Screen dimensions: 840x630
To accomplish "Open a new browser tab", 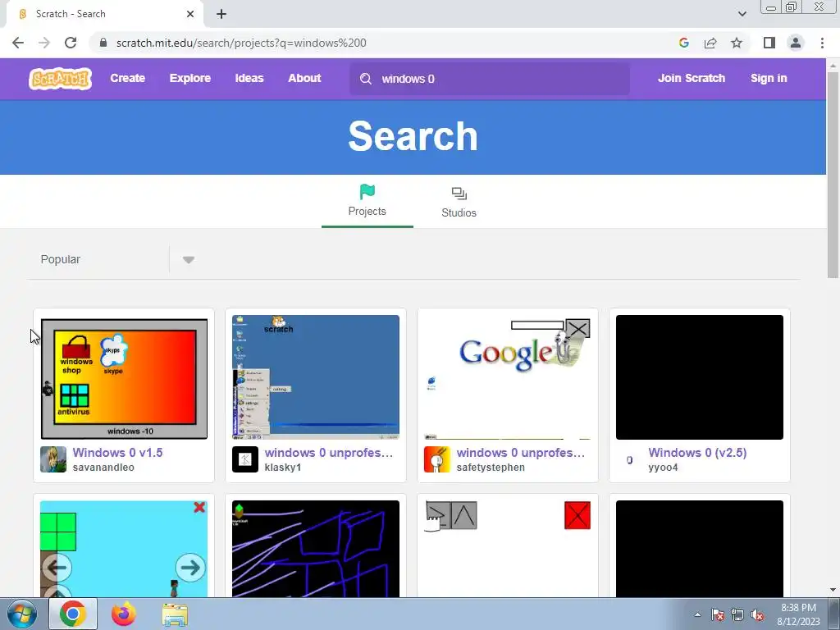I will (x=221, y=14).
